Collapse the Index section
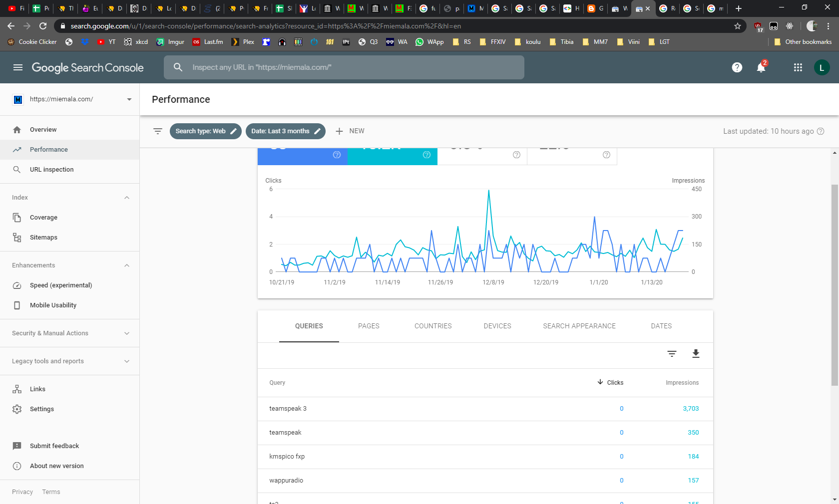The image size is (839, 504). (x=127, y=198)
